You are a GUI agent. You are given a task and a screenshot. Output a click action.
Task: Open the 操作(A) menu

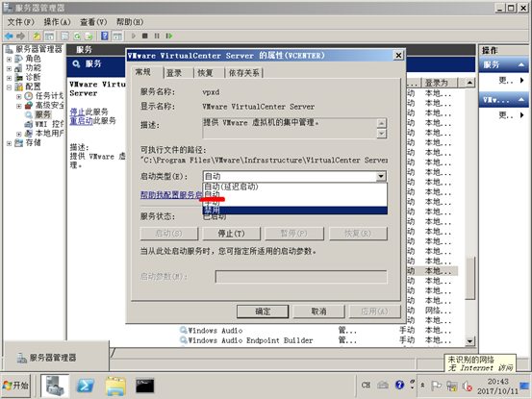tap(58, 22)
